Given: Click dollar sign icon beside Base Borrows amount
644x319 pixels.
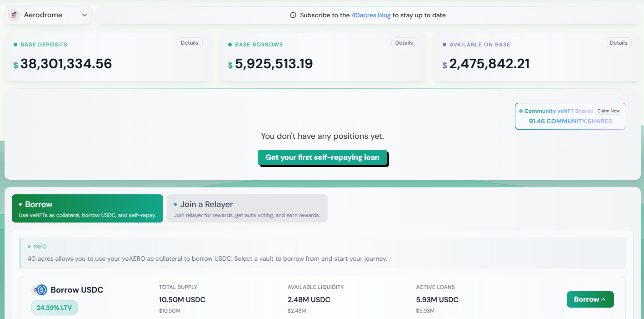Looking at the screenshot, I should point(230,66).
